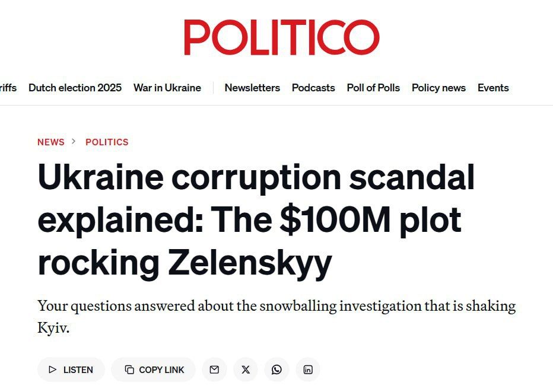The width and height of the screenshot is (553, 392).
Task: Share the article on LinkedIn
Action: click(x=307, y=369)
